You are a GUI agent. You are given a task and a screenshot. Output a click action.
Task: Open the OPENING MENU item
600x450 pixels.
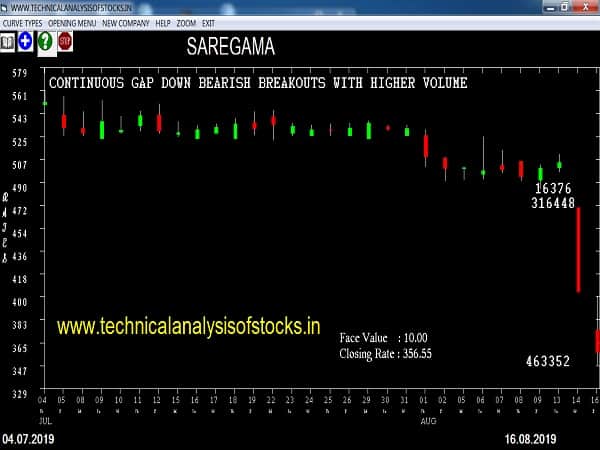[71, 22]
